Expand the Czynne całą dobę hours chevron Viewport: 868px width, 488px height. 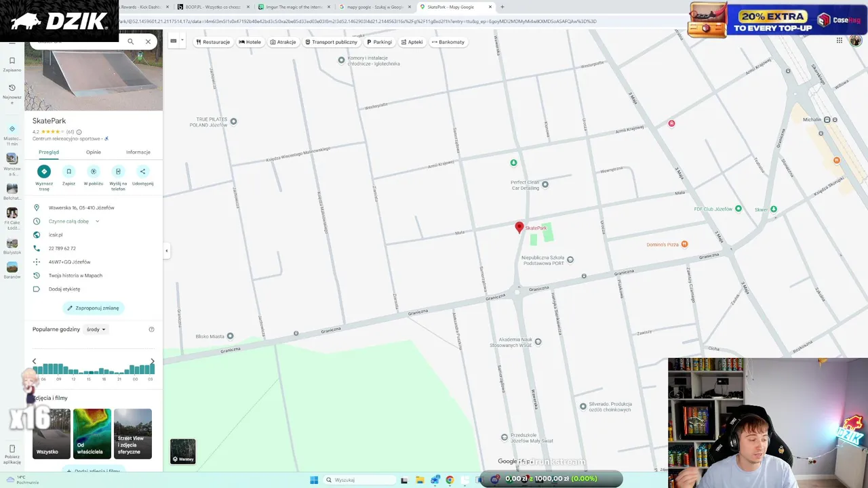tap(97, 222)
